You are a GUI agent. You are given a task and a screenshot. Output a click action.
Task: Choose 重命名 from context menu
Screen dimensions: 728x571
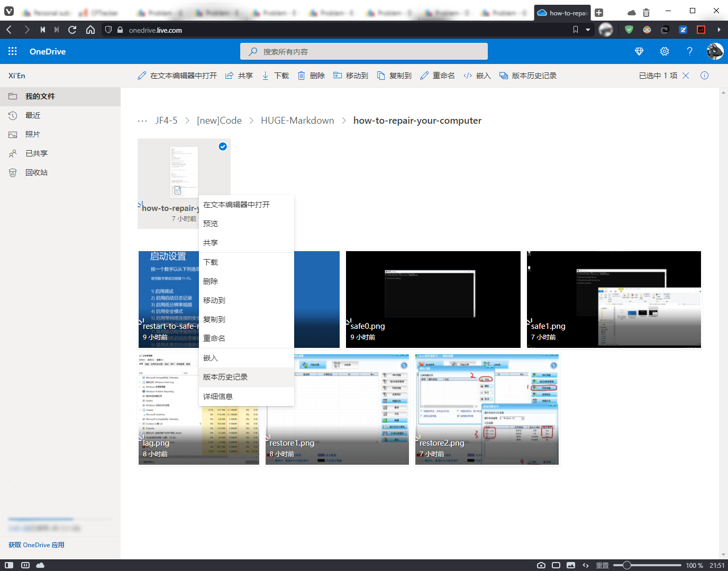[247, 338]
